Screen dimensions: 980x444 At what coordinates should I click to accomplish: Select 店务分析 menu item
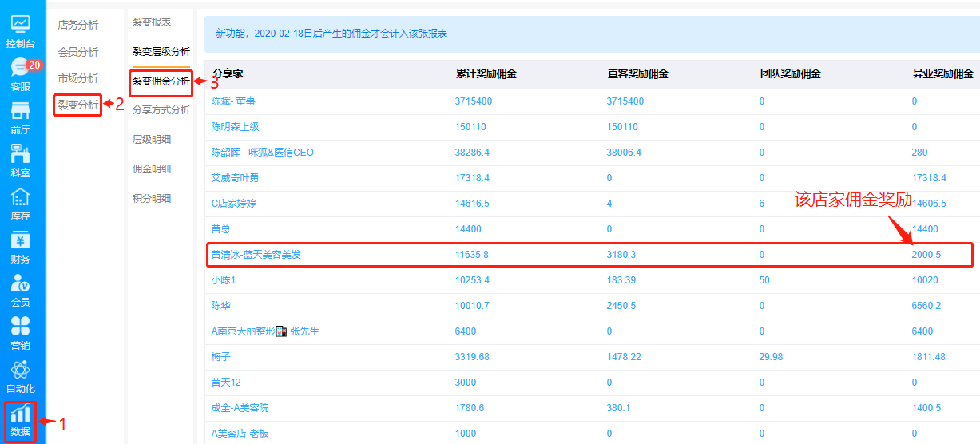[x=78, y=25]
